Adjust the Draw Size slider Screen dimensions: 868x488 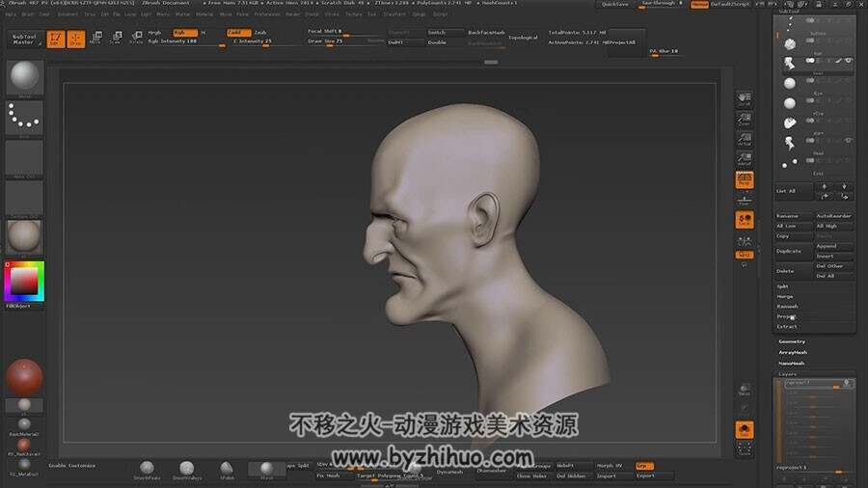337,42
